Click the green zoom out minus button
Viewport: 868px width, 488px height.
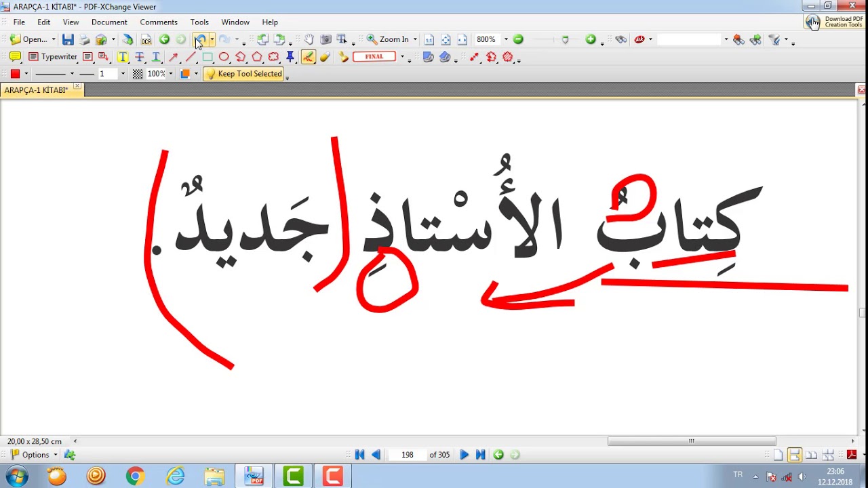coord(518,39)
